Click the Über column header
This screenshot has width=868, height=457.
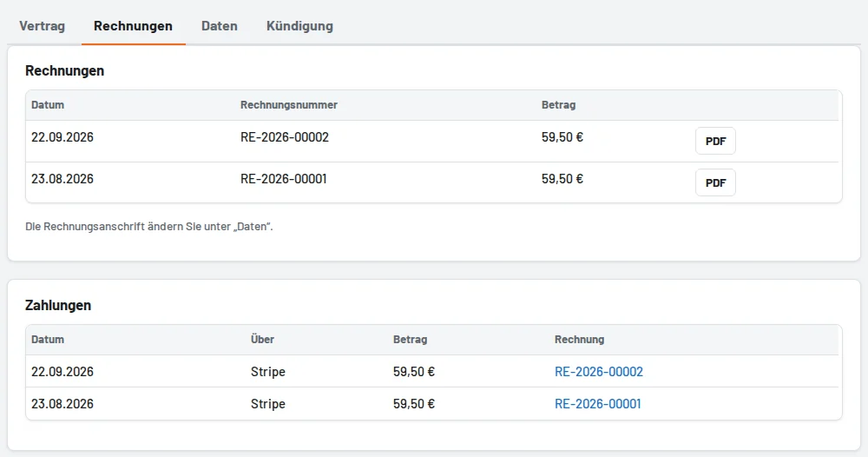[262, 340]
